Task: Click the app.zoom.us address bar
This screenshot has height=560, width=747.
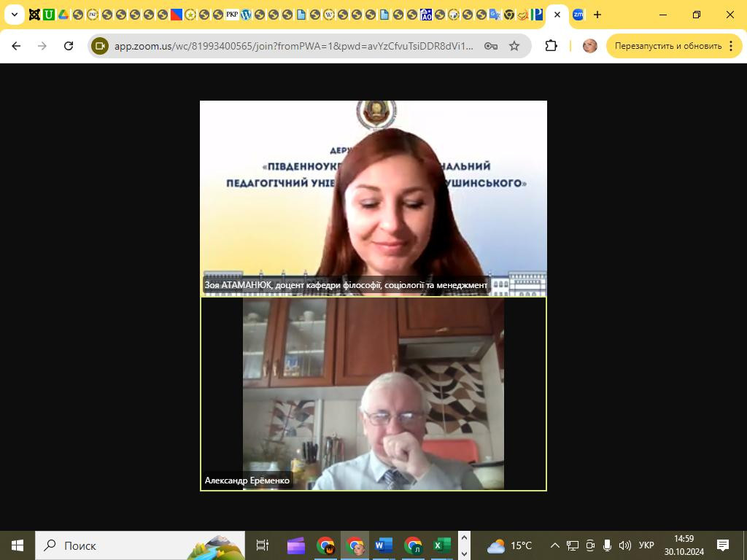Action: pos(294,46)
